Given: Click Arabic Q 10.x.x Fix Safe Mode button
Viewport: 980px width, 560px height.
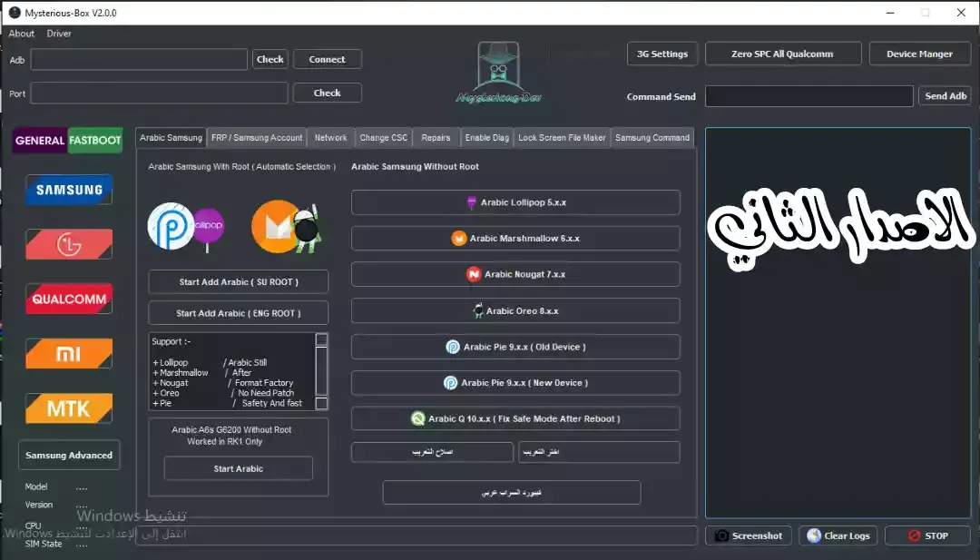Looking at the screenshot, I should coord(515,418).
